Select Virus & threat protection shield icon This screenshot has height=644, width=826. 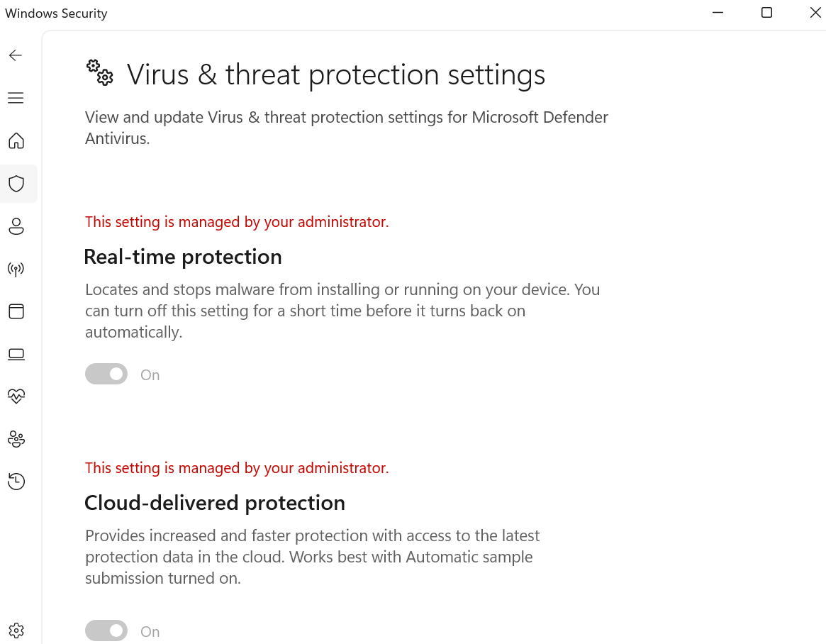click(16, 184)
